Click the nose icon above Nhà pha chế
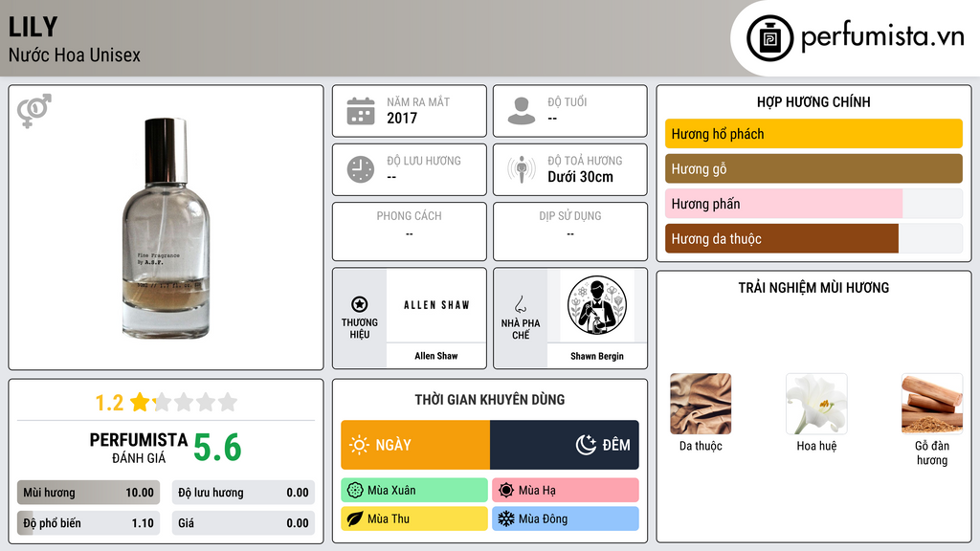The height and width of the screenshot is (551, 980). point(520,304)
